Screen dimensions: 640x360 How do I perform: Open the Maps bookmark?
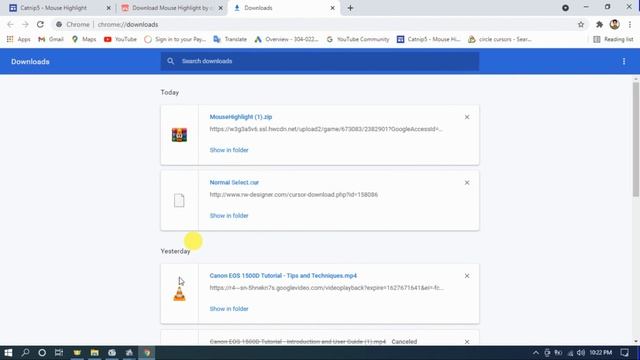pos(84,39)
